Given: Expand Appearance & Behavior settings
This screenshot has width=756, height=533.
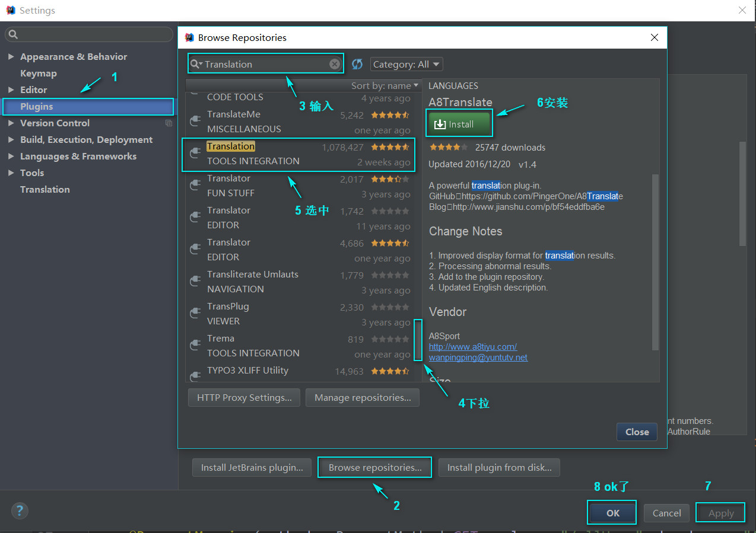Looking at the screenshot, I should pyautogui.click(x=11, y=57).
